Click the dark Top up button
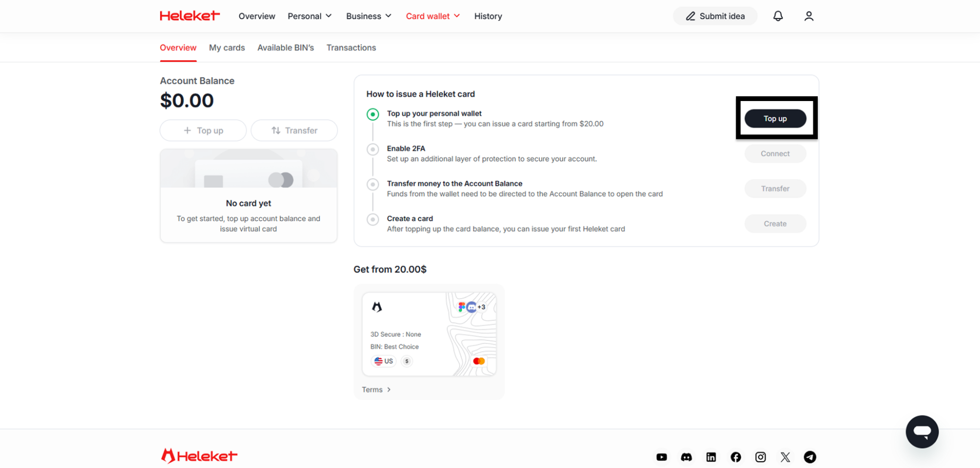This screenshot has height=468, width=980. (x=775, y=119)
